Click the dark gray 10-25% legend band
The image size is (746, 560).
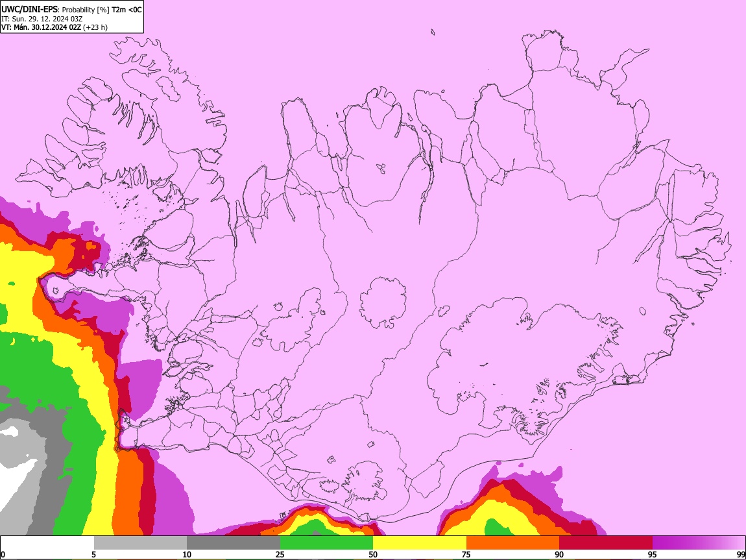coord(233,543)
